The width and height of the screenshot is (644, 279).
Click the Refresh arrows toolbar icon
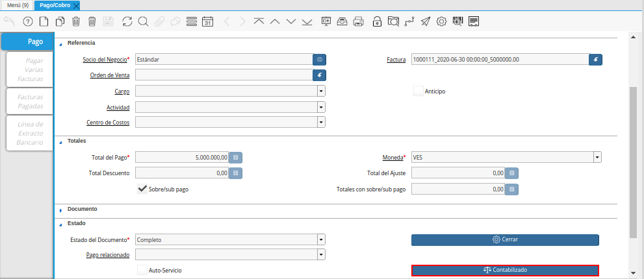(127, 21)
